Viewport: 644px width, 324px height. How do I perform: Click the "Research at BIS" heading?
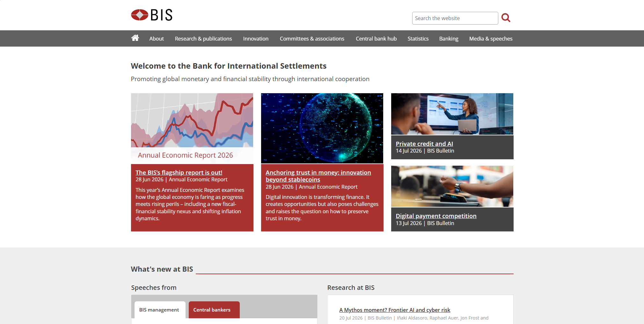pos(351,288)
